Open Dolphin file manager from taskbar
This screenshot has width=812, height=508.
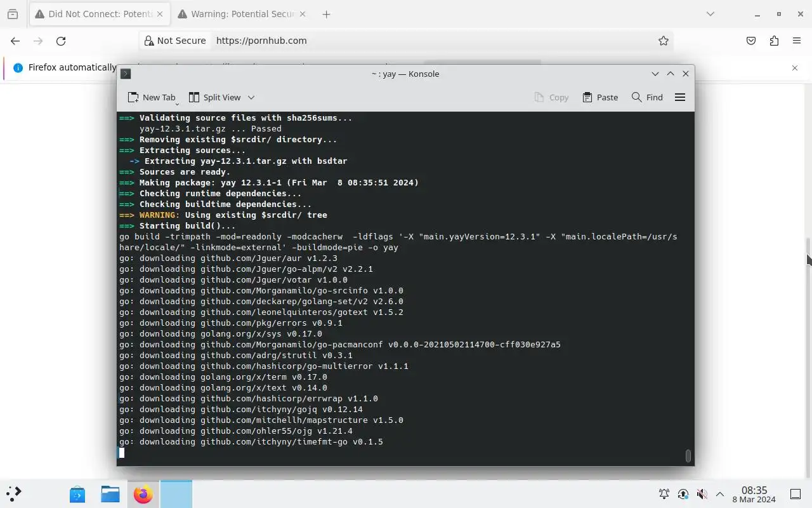[110, 494]
